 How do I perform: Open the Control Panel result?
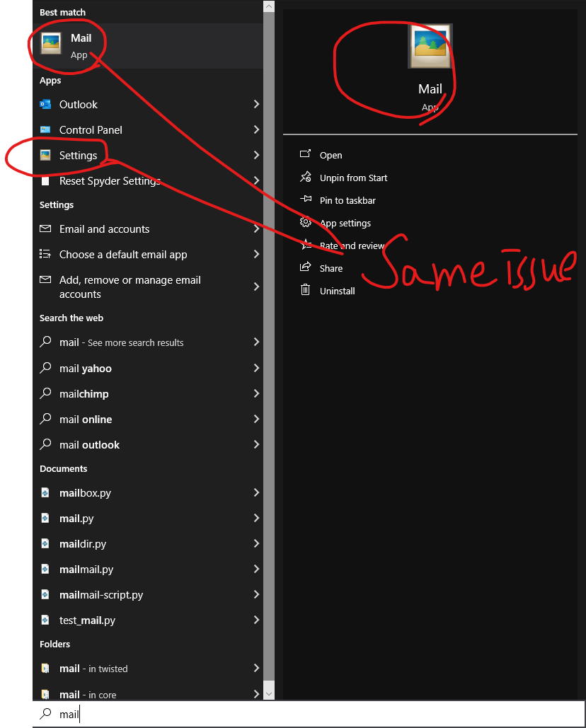coord(148,130)
